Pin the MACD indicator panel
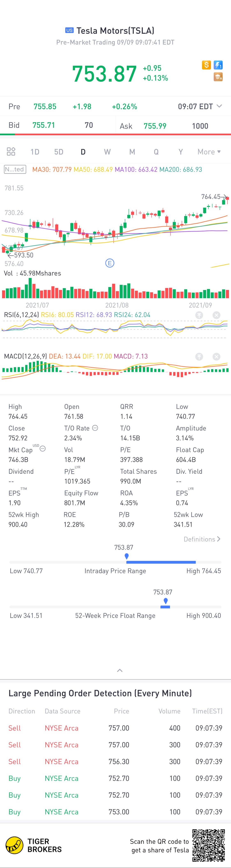 pyautogui.click(x=199, y=357)
